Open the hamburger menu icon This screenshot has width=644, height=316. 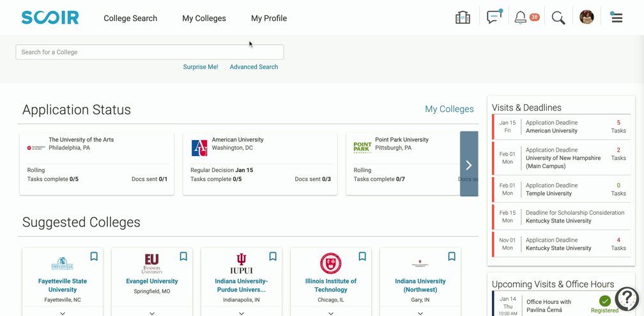[x=617, y=18]
